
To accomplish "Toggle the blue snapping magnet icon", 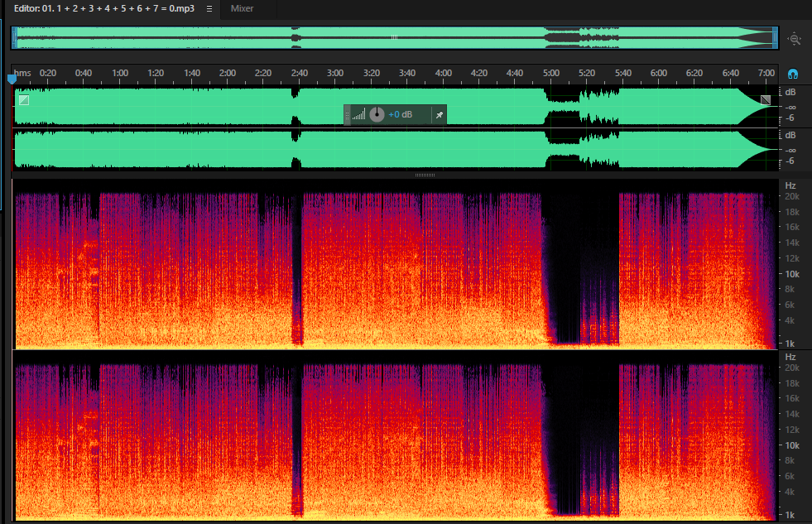I will click(793, 74).
